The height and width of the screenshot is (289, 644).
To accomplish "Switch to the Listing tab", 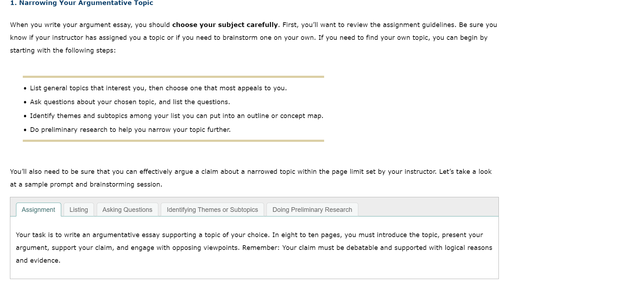I will 78,209.
